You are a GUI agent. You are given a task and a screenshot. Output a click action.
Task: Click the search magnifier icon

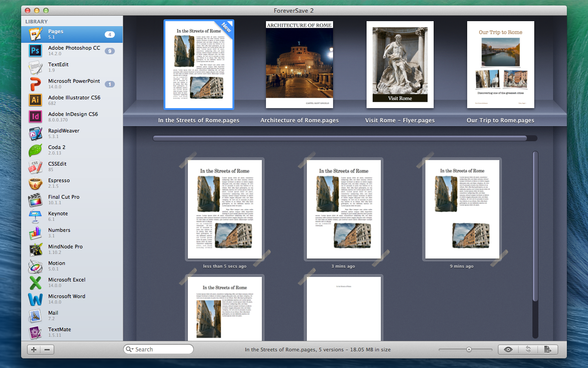130,350
